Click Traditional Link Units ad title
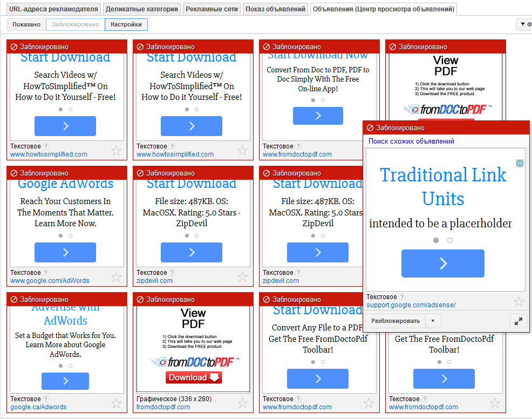 [443, 186]
